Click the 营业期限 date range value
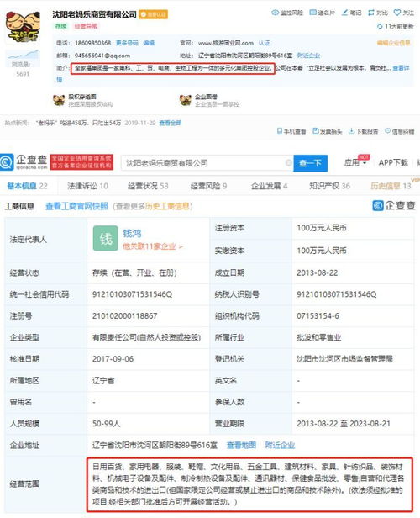420x518 pixels. (x=343, y=424)
